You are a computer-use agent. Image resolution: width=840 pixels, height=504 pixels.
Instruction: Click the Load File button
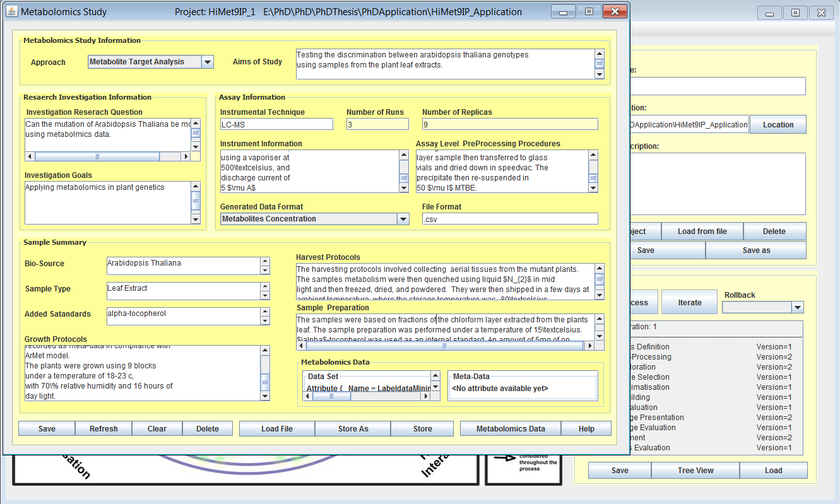[x=276, y=429]
